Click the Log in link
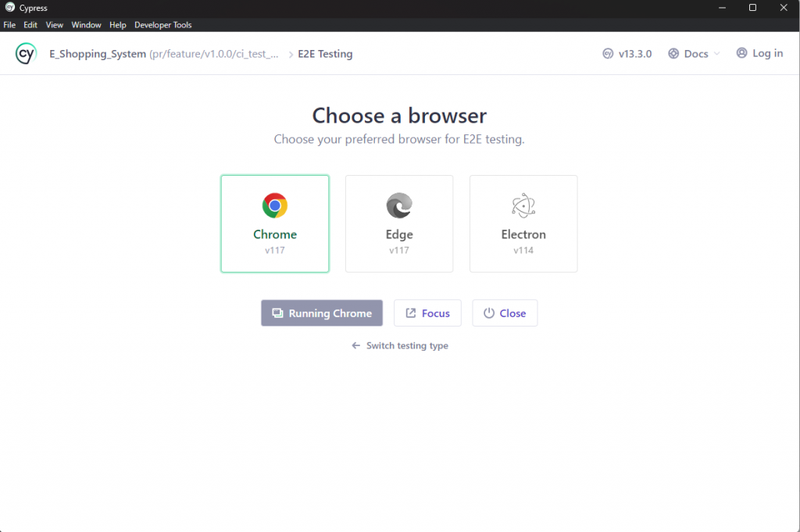 pyautogui.click(x=759, y=53)
